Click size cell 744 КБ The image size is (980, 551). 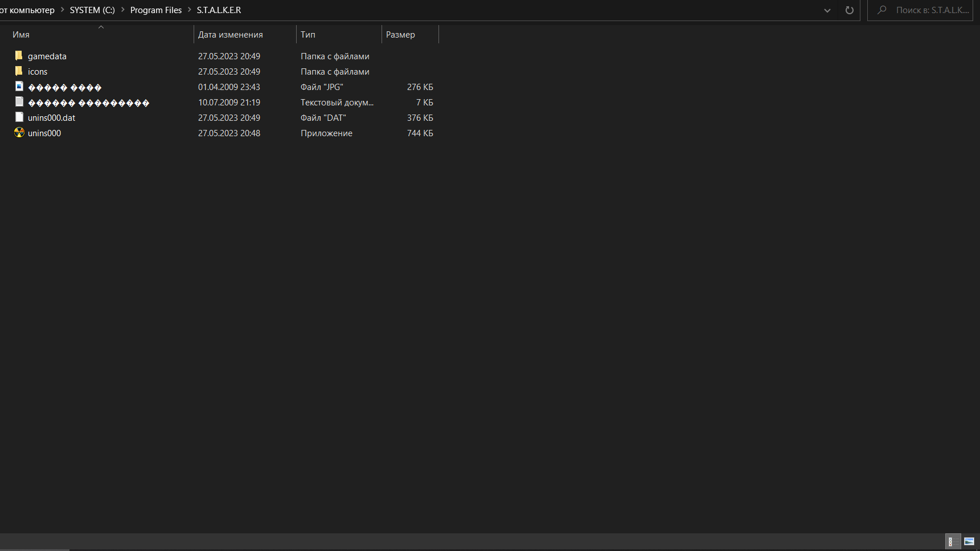click(x=420, y=133)
